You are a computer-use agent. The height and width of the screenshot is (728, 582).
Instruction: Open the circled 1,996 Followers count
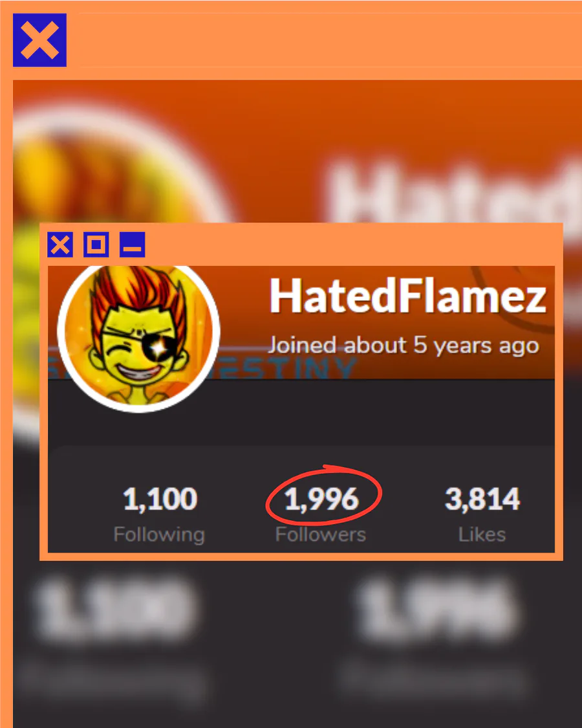(x=321, y=499)
